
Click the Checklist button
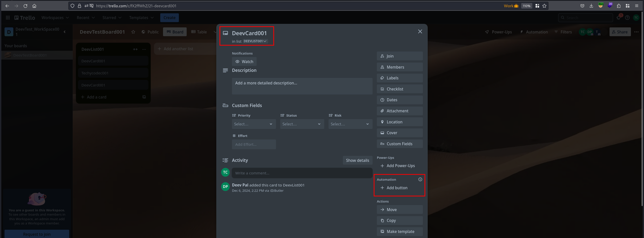400,89
